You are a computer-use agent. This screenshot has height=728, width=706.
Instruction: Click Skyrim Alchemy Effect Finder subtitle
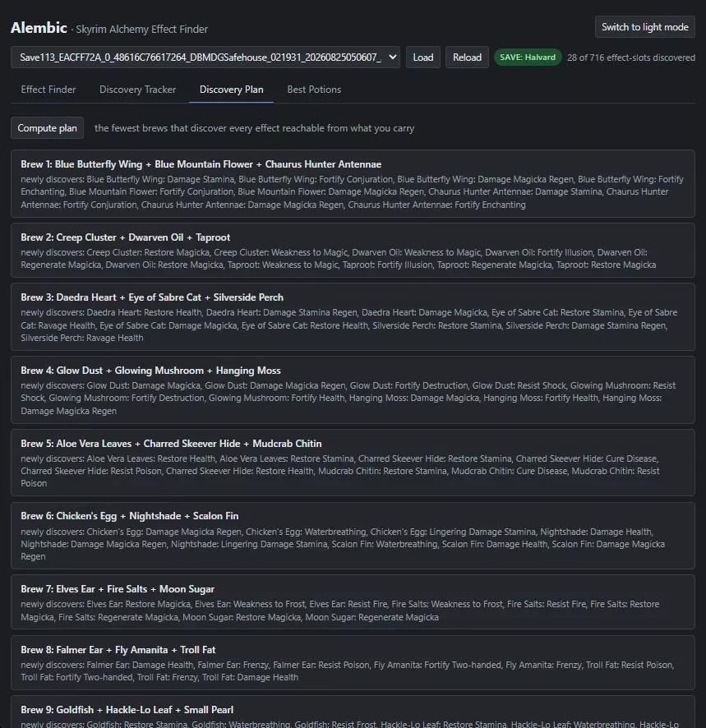pyautogui.click(x=141, y=30)
